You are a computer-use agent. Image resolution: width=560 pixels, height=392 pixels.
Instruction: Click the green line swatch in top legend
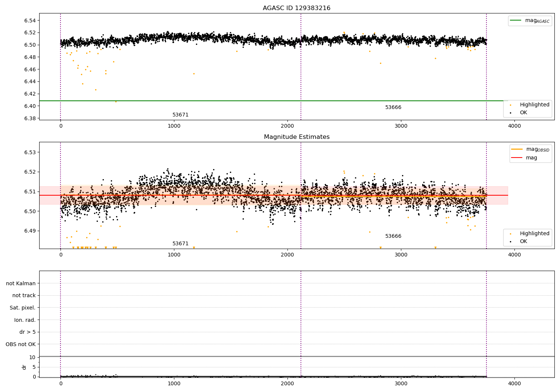tap(516, 21)
